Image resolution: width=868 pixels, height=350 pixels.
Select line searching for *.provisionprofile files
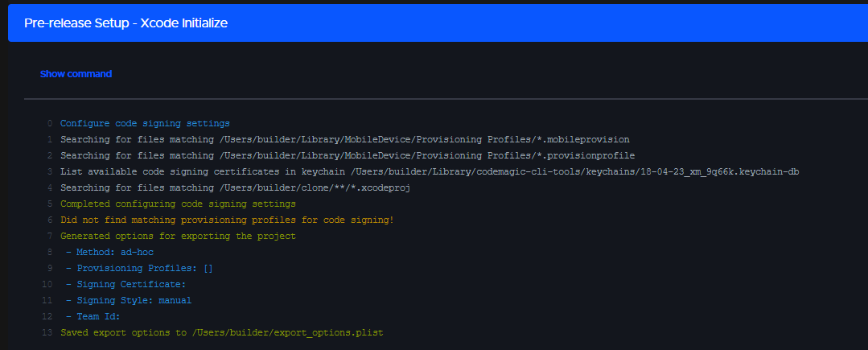(348, 155)
